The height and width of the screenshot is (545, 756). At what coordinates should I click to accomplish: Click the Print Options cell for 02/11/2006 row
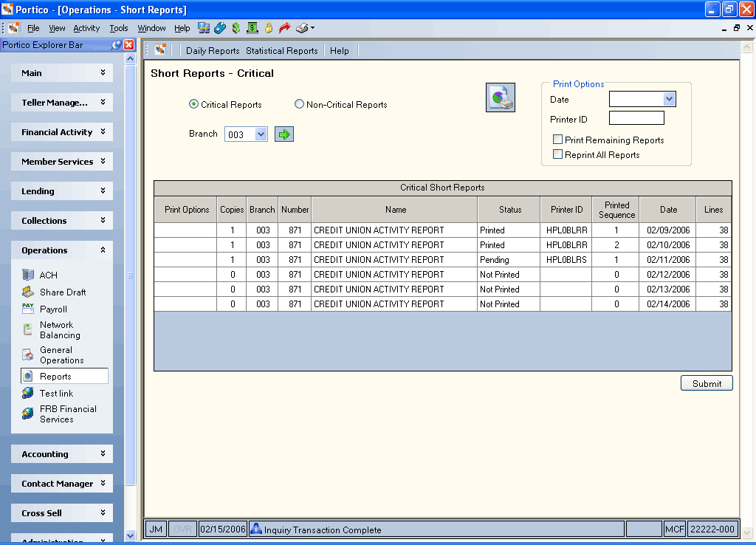[186, 259]
